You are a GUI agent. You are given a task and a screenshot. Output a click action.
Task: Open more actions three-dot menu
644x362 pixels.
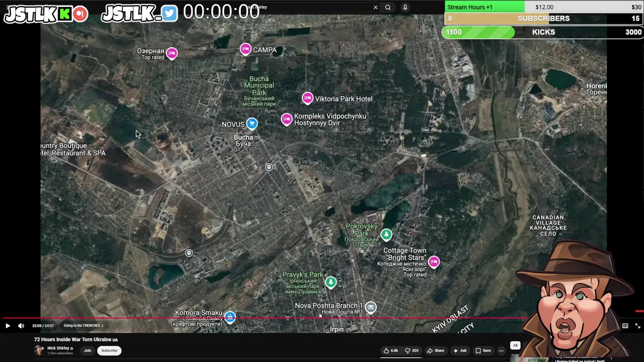(x=501, y=350)
